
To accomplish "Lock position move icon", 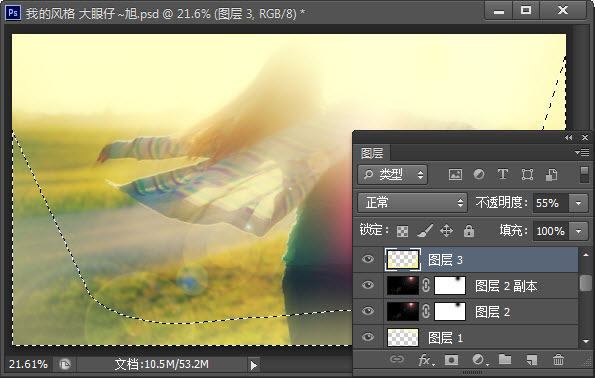I will (446, 230).
